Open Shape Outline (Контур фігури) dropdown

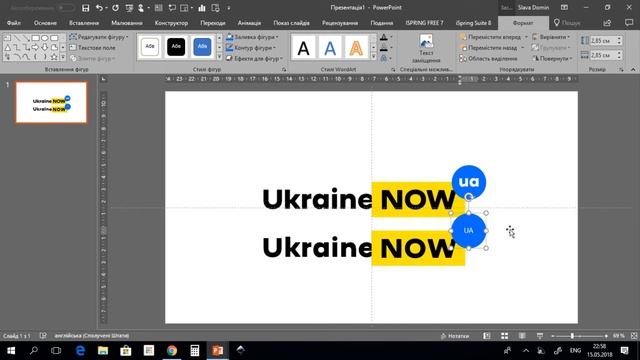251,48
